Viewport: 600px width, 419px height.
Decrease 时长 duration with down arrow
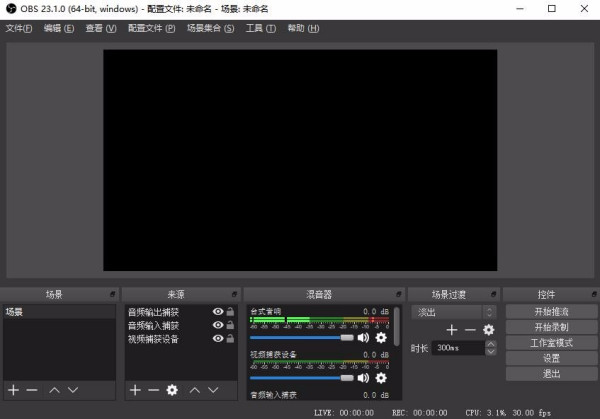pyautogui.click(x=491, y=352)
